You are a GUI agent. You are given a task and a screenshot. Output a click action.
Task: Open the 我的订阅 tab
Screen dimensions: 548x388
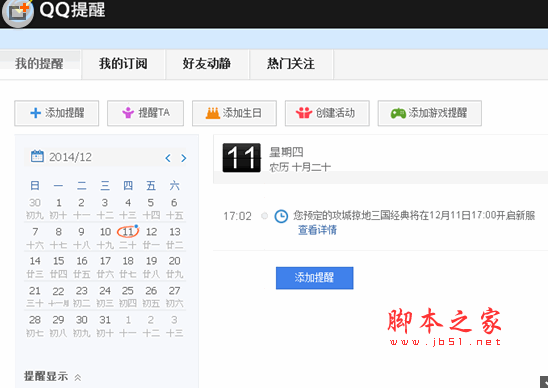pos(123,64)
